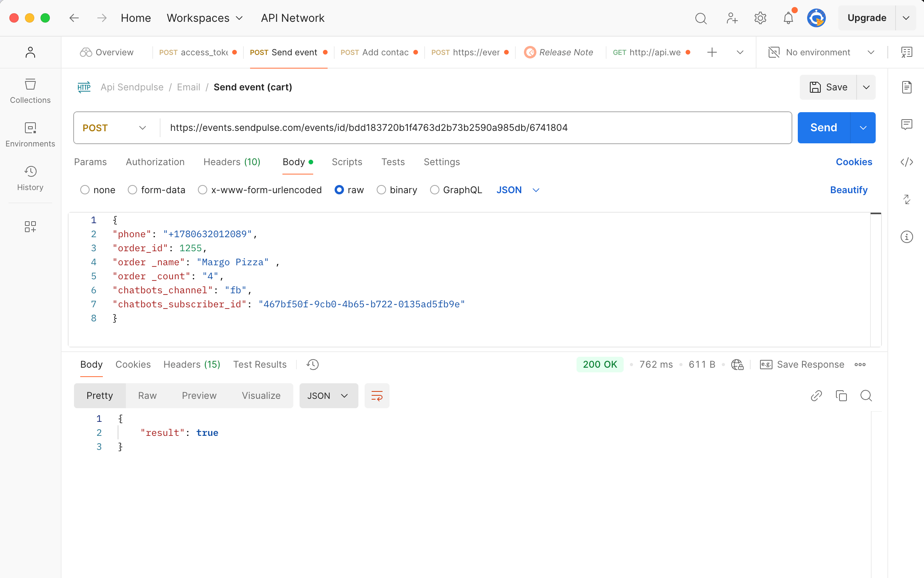Click the invite collaborators icon
The width and height of the screenshot is (924, 578).
coord(732,18)
